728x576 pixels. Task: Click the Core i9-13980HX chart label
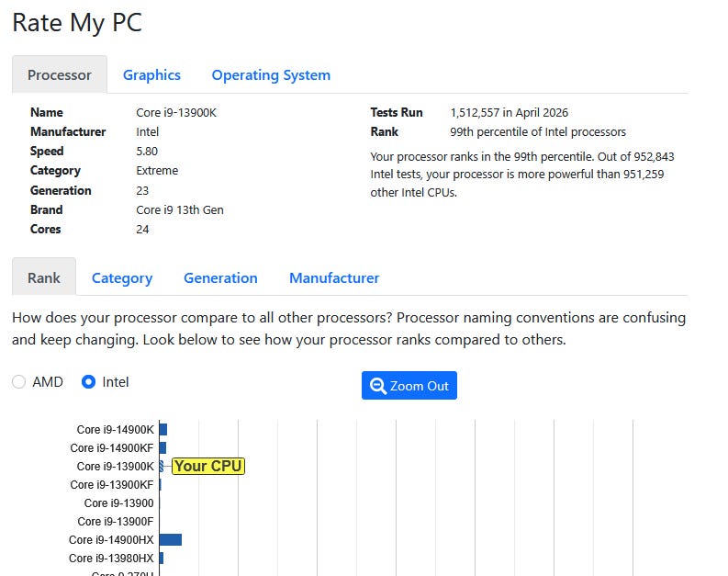click(111, 558)
